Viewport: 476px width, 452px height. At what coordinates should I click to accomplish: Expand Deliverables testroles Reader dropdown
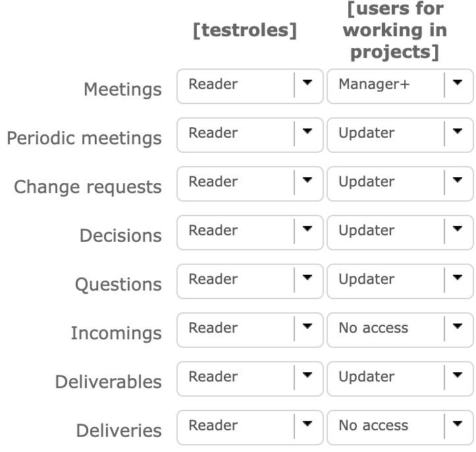(250, 378)
